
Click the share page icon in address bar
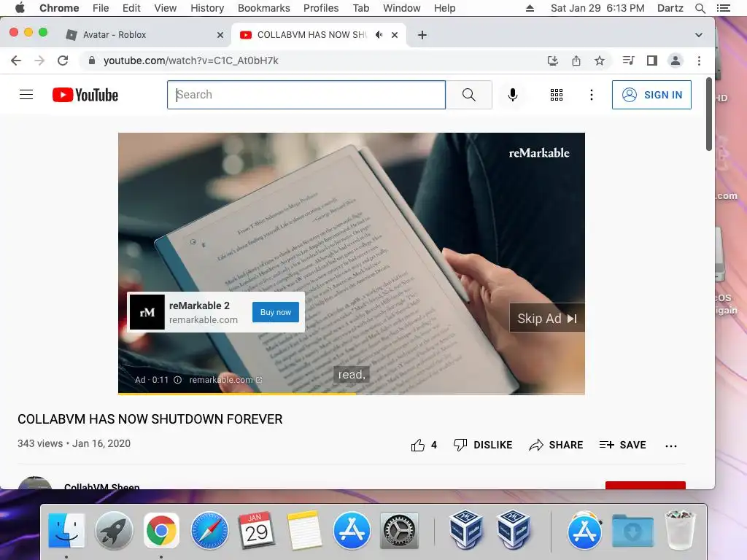(576, 61)
